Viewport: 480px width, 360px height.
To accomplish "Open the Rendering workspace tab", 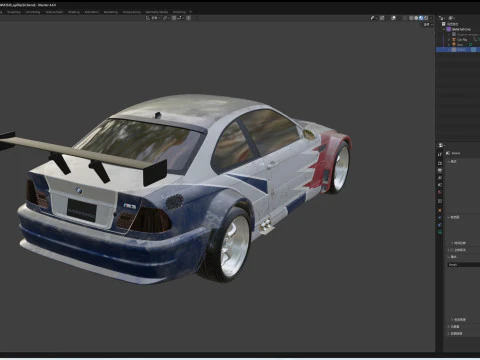I will (111, 12).
